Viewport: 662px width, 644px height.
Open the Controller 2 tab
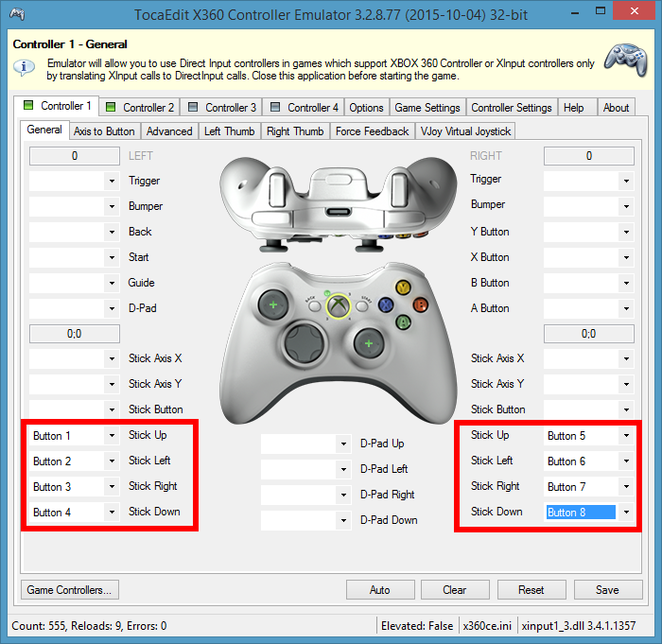point(140,107)
